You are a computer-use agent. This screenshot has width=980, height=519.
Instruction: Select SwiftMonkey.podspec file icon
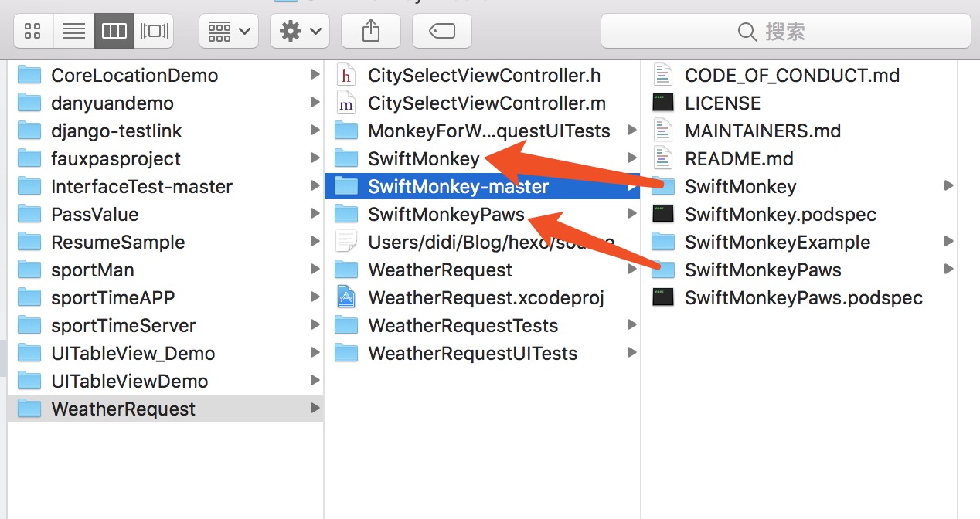click(x=663, y=214)
